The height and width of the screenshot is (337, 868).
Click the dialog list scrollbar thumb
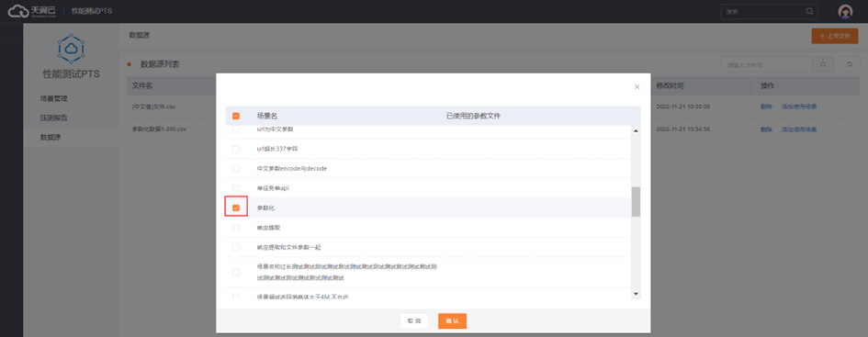tap(636, 201)
